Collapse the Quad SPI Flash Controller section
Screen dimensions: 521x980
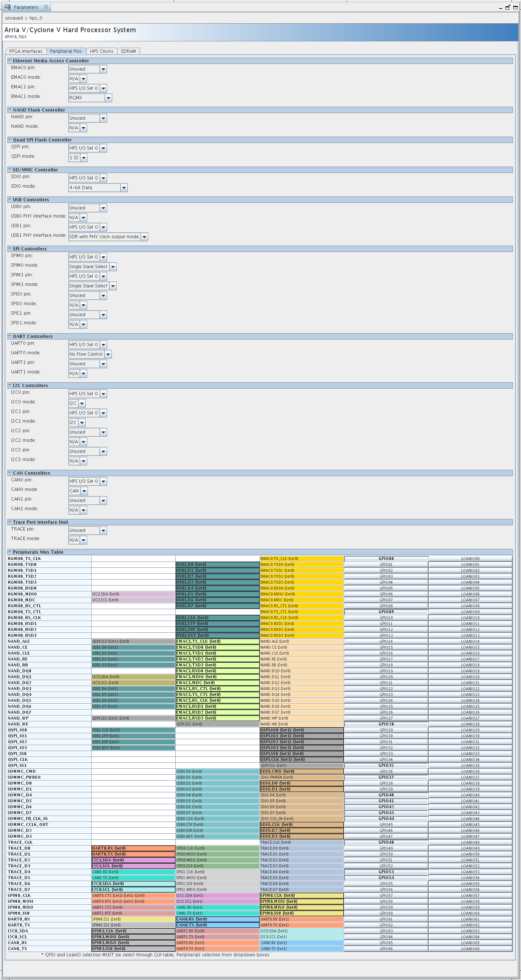(10, 140)
